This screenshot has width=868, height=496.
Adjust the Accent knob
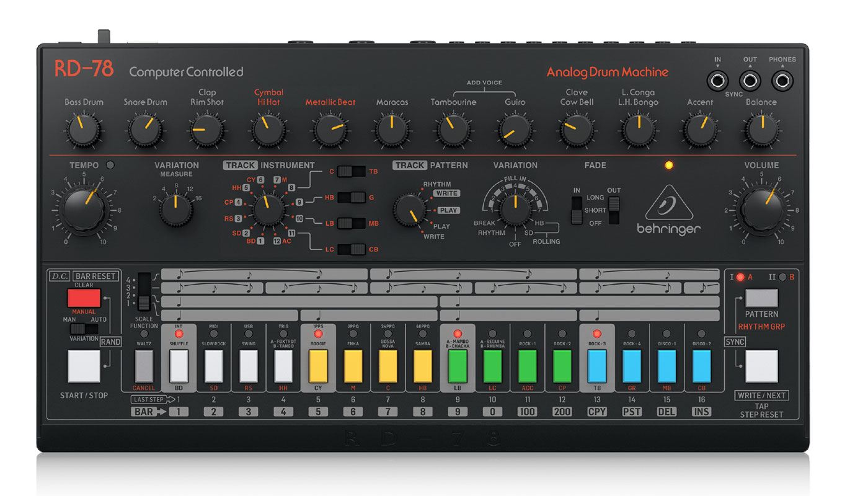(x=700, y=130)
